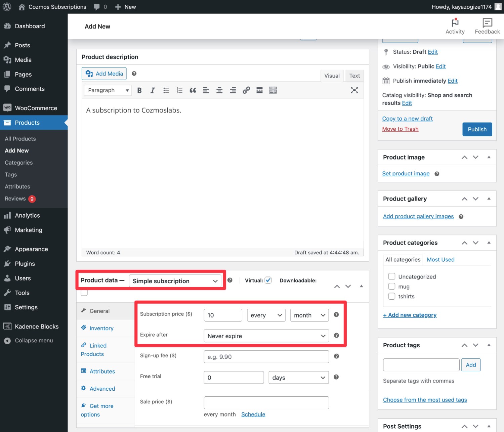Insert Read More tag
The height and width of the screenshot is (432, 504).
click(x=259, y=90)
